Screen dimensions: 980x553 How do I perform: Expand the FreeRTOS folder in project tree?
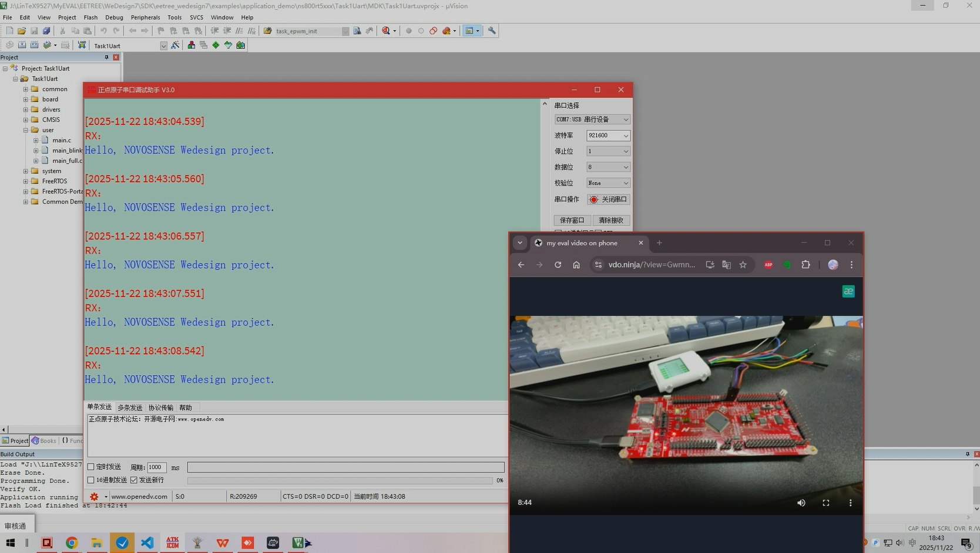click(x=26, y=181)
